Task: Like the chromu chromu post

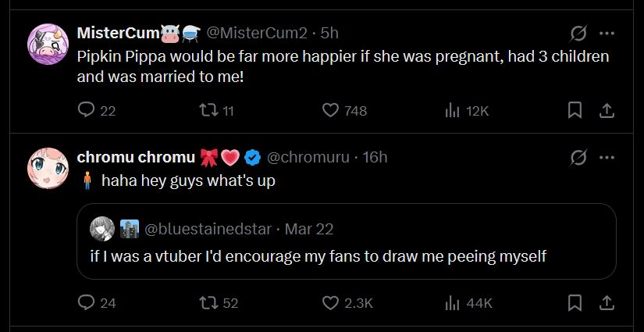Action: [x=331, y=303]
